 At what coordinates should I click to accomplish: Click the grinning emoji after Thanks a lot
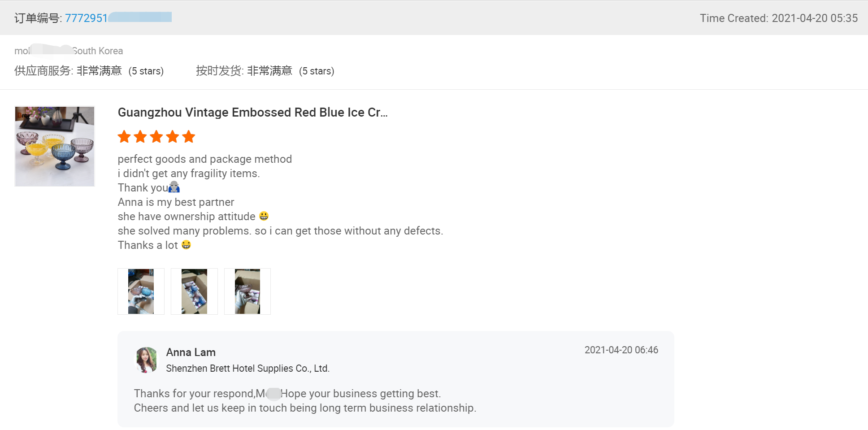click(186, 245)
